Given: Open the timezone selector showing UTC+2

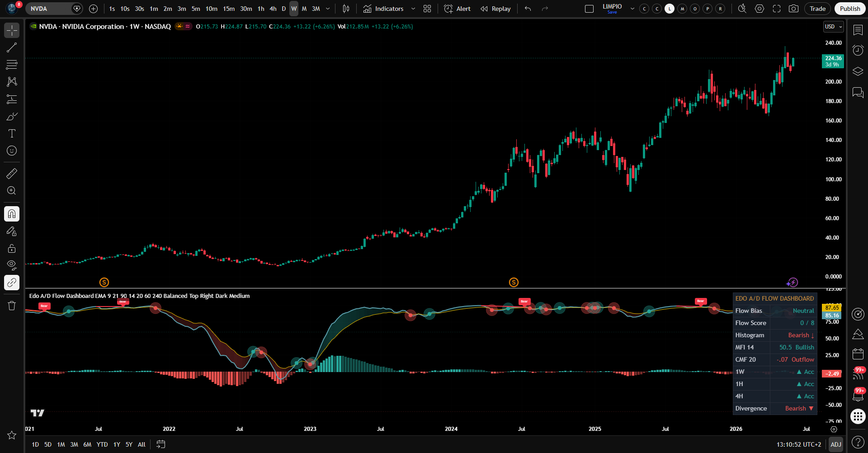Looking at the screenshot, I should pyautogui.click(x=799, y=444).
